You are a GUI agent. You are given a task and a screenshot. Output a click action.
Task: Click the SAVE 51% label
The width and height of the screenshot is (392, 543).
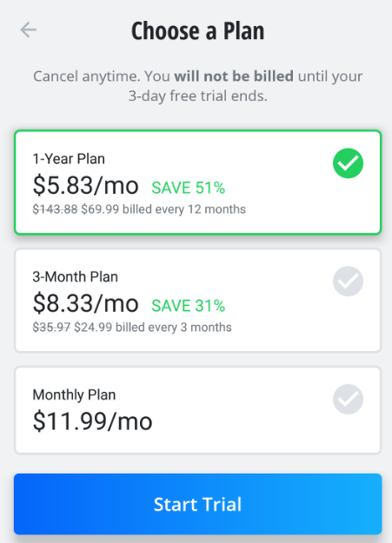click(x=189, y=188)
